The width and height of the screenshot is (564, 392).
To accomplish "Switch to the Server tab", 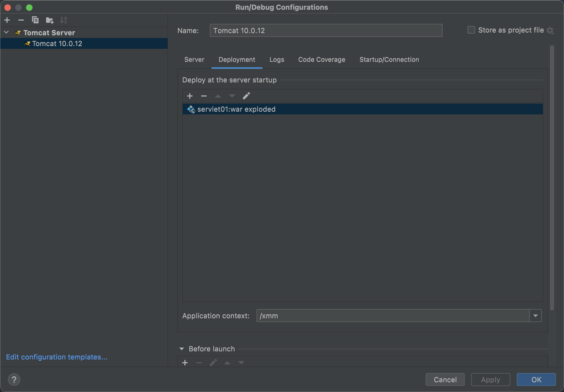I will [x=194, y=60].
